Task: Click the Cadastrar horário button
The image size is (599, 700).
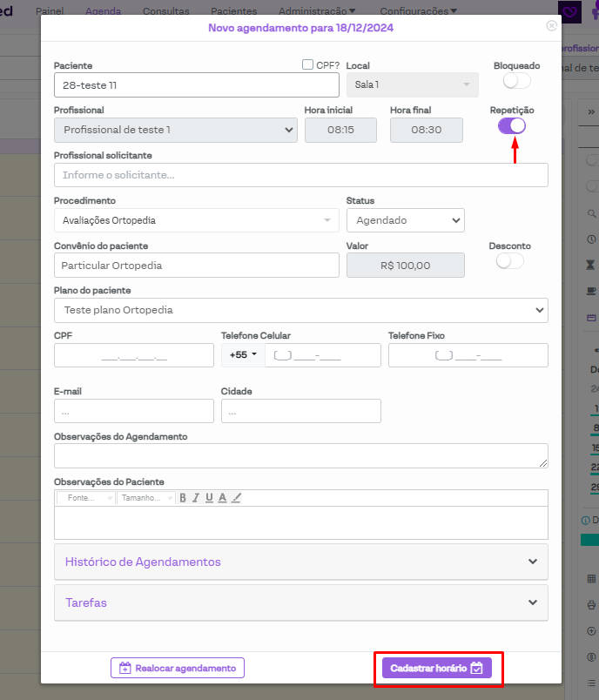Action: click(x=437, y=668)
